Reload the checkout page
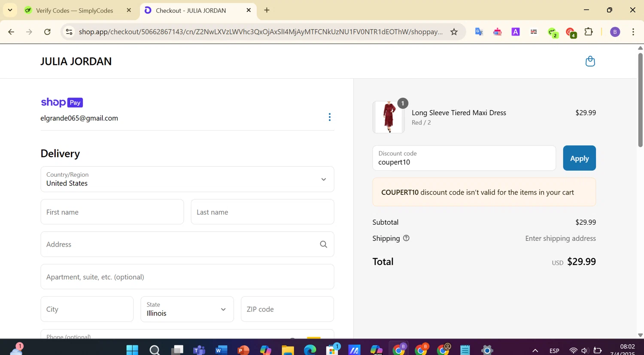The height and width of the screenshot is (355, 644). (48, 32)
